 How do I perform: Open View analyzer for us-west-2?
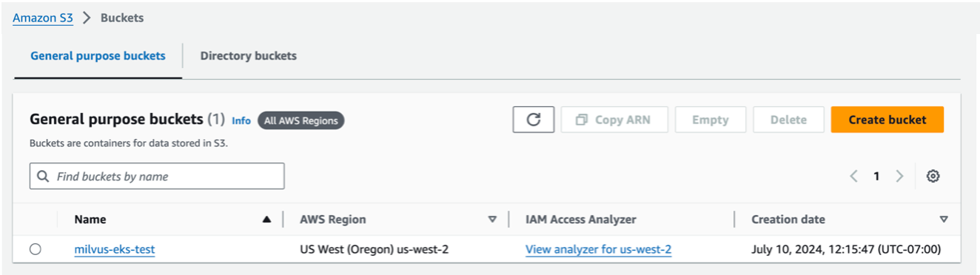tap(598, 250)
